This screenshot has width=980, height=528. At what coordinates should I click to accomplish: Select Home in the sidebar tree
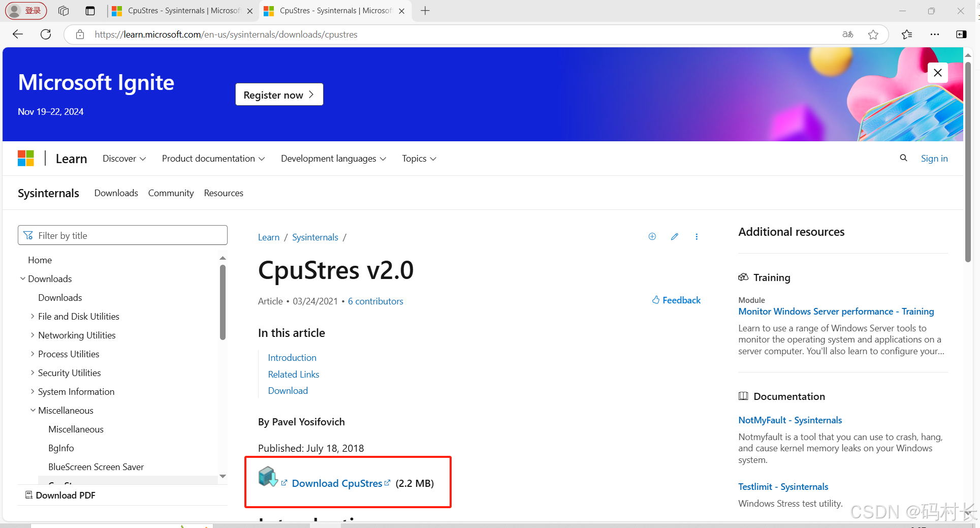(x=40, y=260)
